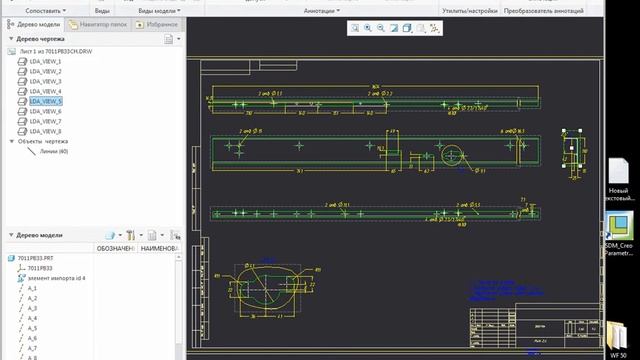Select LDA_VIEW_6 in the drawing tree

click(45, 111)
